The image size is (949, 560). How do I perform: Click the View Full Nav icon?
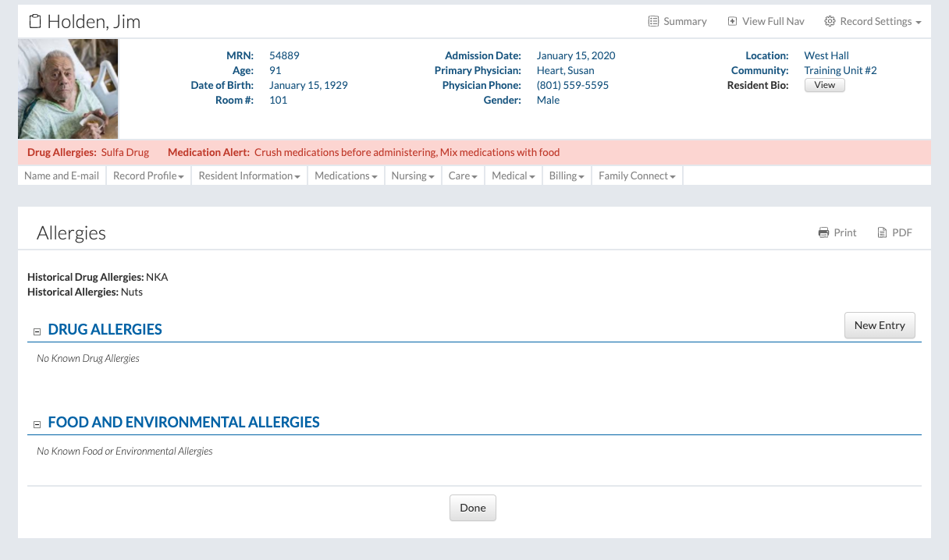pos(732,22)
